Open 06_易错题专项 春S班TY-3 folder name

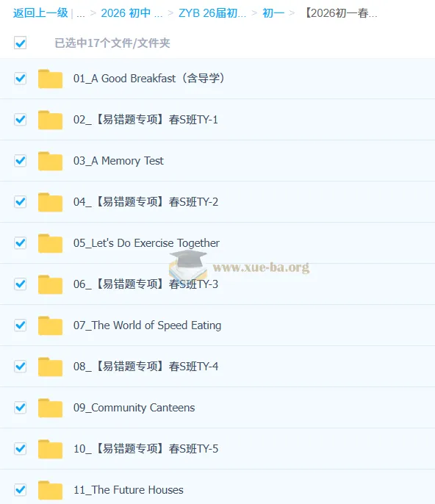point(145,284)
